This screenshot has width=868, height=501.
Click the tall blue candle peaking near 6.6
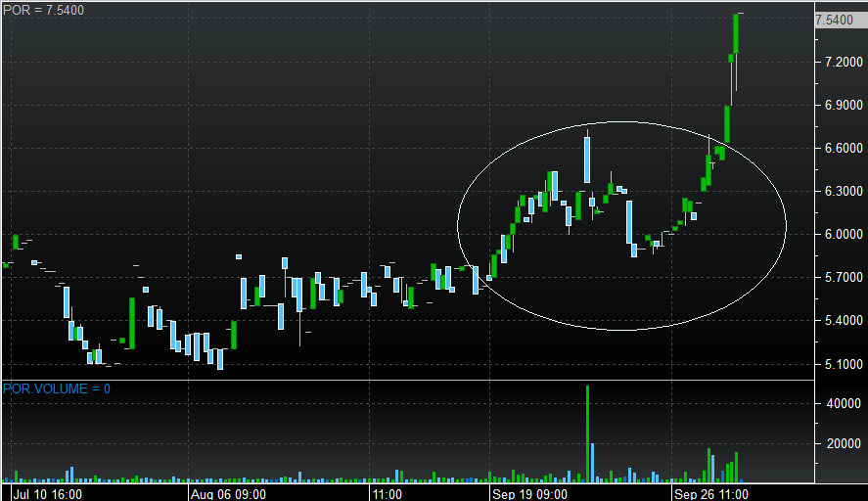(587, 159)
